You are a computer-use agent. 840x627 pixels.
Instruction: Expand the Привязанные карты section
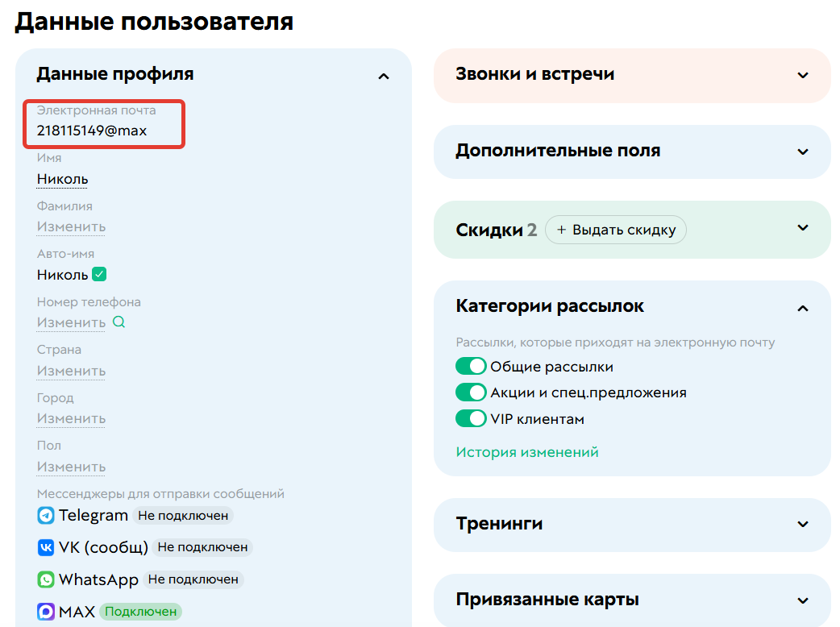pos(803,600)
